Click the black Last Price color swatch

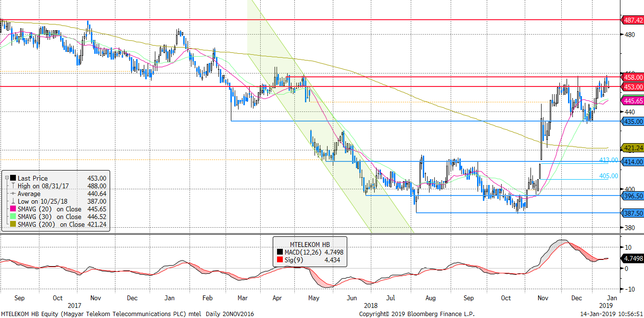coord(13,178)
